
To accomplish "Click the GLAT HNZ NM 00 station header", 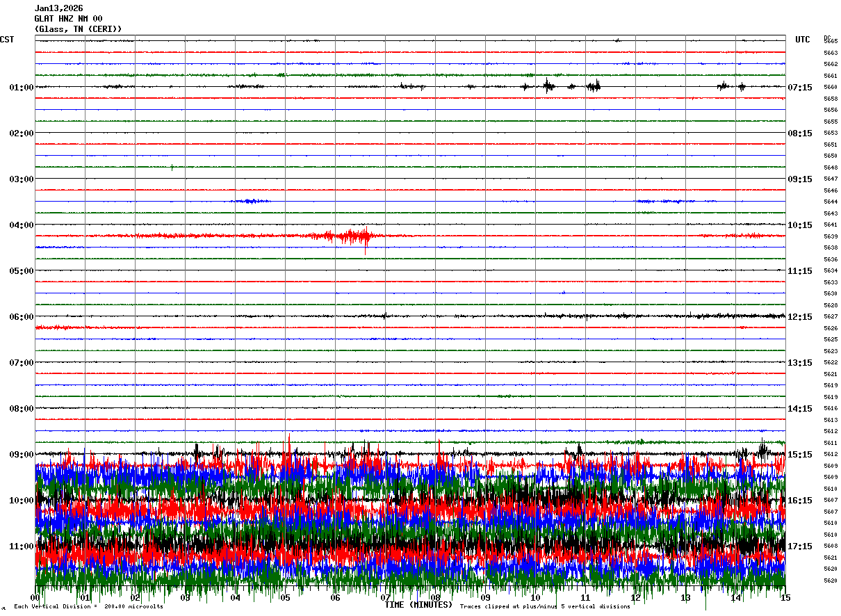I will (x=68, y=19).
